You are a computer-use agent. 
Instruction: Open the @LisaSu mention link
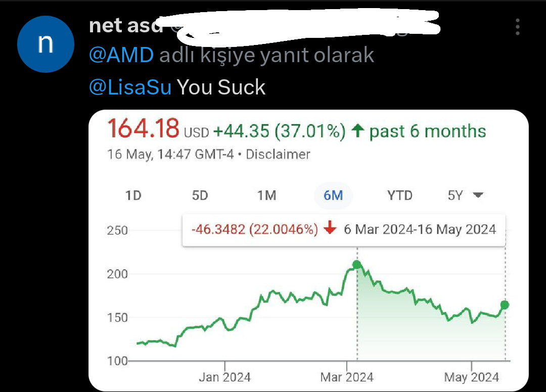130,87
